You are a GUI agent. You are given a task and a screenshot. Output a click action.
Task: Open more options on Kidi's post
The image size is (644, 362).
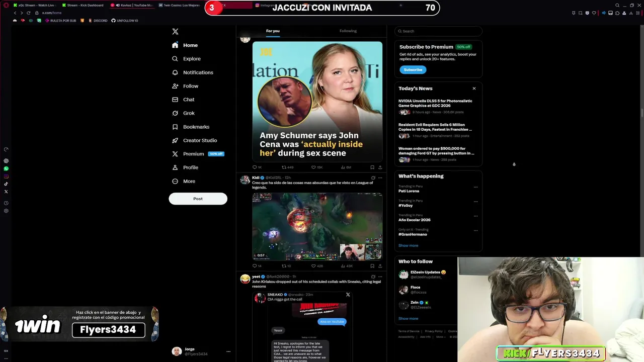380,177
